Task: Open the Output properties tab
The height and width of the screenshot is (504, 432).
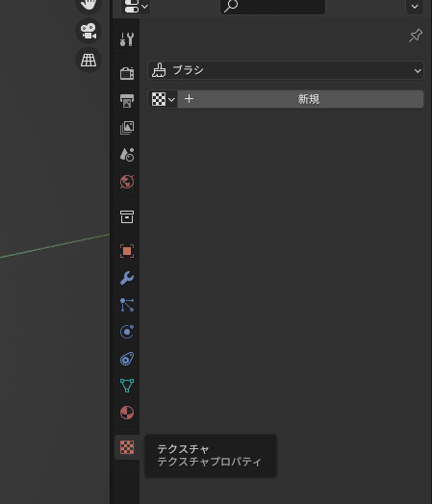Action: (127, 101)
